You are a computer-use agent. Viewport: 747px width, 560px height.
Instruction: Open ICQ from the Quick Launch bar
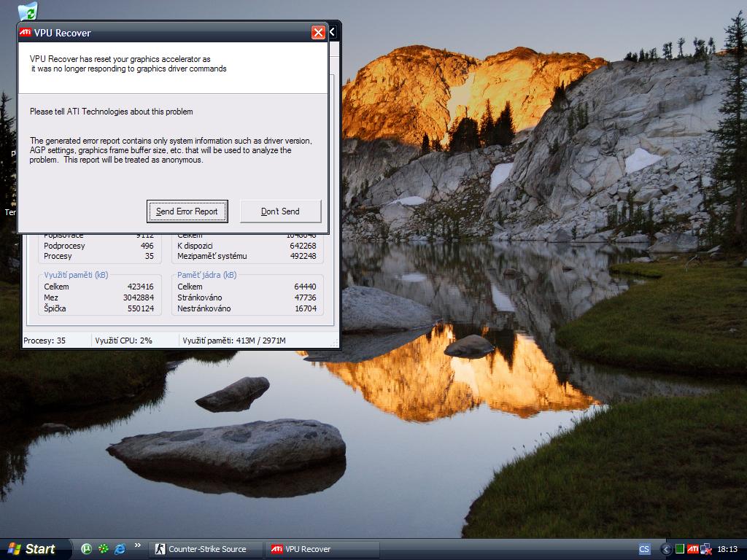(x=103, y=549)
